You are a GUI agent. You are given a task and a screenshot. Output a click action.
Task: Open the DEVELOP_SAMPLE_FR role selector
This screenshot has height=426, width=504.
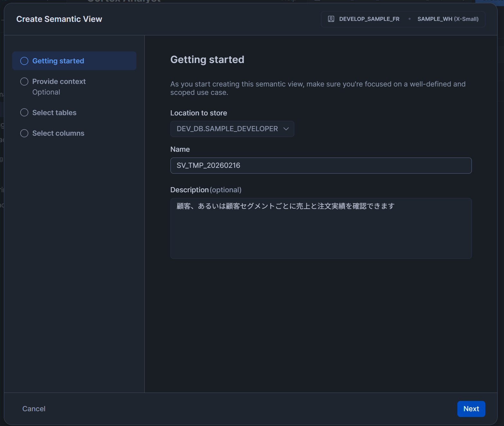(x=369, y=19)
